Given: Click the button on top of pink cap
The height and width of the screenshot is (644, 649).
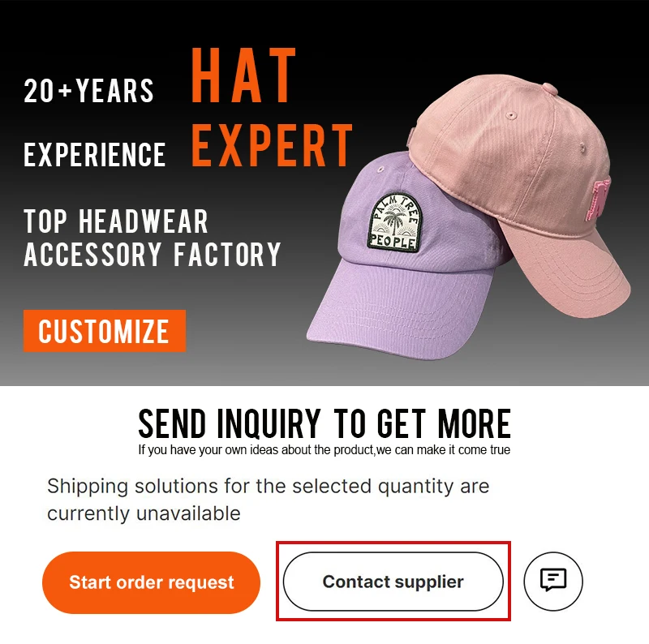Looking at the screenshot, I should [x=550, y=88].
